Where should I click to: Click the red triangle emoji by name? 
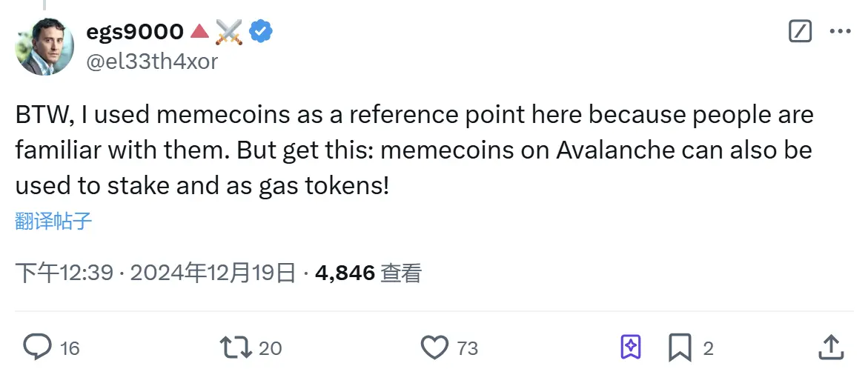click(x=199, y=31)
